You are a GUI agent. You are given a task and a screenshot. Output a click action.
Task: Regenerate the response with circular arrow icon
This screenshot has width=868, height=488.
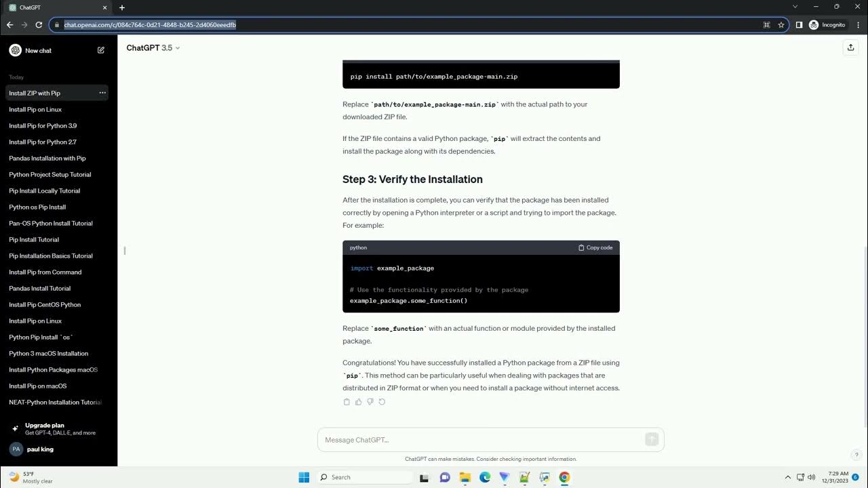coord(382,402)
